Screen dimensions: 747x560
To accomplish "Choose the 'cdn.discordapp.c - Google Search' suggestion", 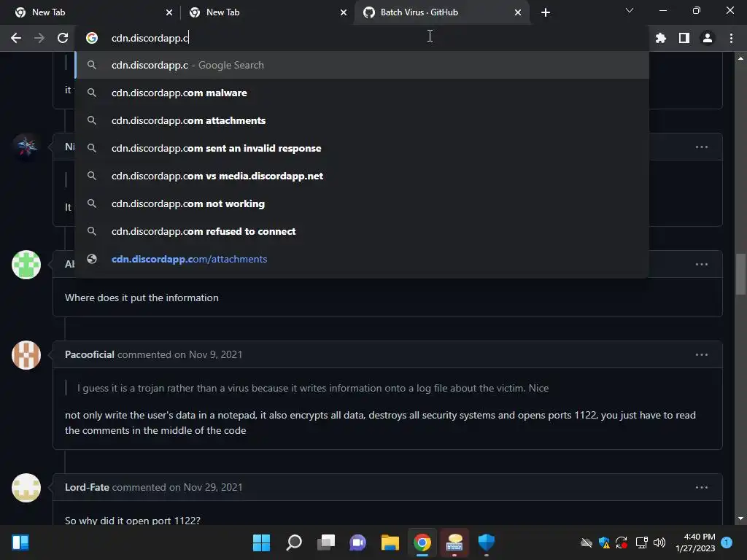I will pos(362,65).
